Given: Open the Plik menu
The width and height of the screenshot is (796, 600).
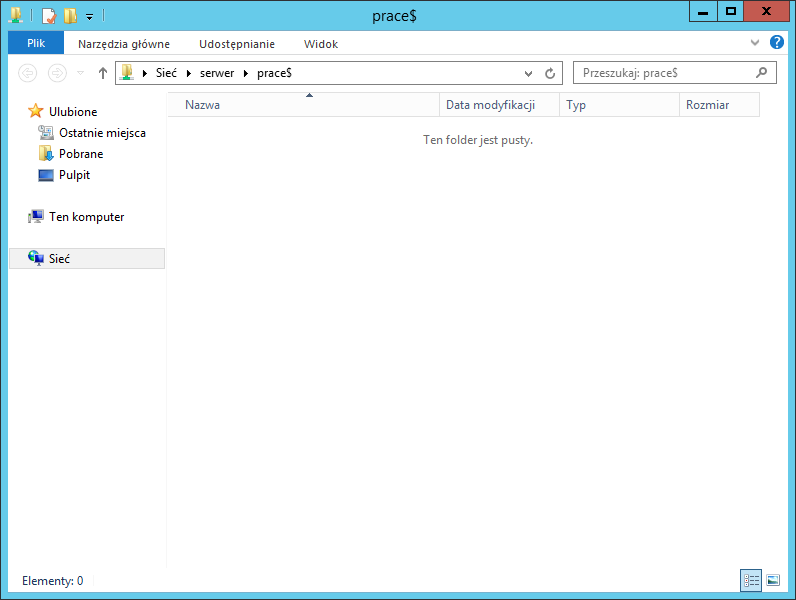Looking at the screenshot, I should pyautogui.click(x=36, y=43).
